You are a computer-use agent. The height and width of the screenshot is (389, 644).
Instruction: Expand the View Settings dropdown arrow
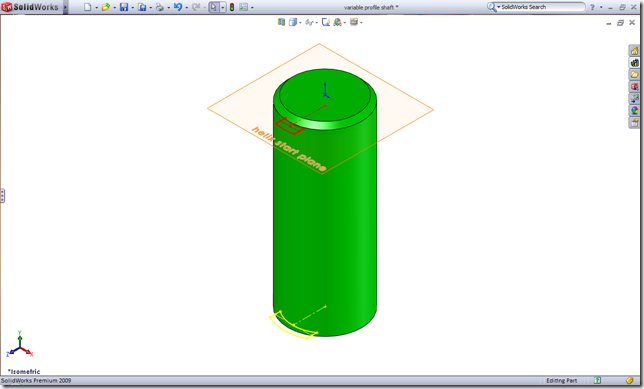tap(361, 23)
